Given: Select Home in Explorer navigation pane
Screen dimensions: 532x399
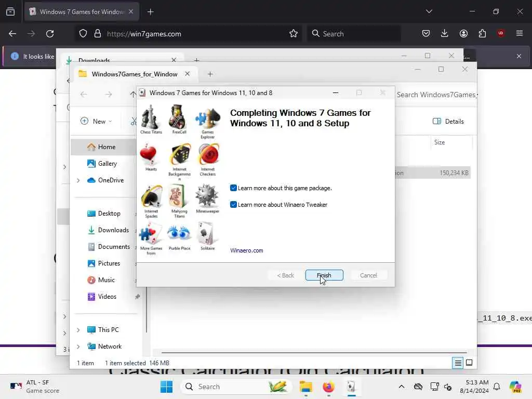Looking at the screenshot, I should point(104,147).
